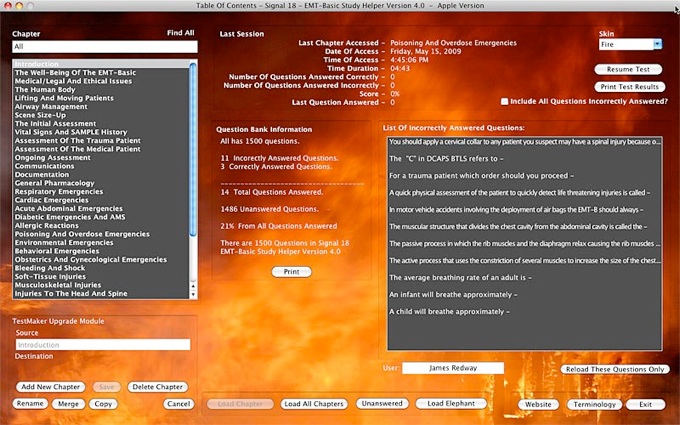Click the Rename button
The width and height of the screenshot is (680, 425).
coord(30,403)
